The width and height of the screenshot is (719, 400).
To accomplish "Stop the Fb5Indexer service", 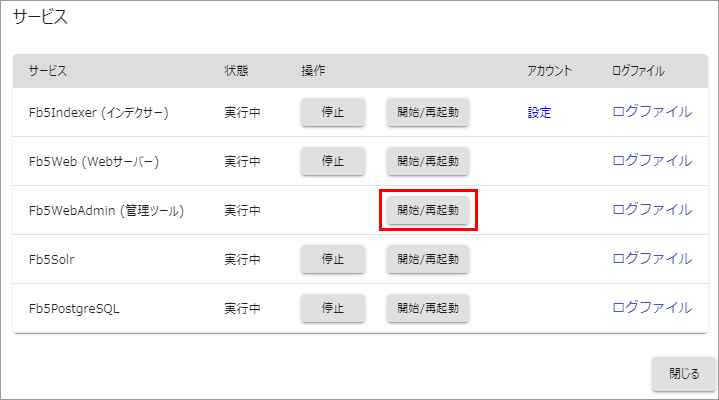I will [333, 112].
